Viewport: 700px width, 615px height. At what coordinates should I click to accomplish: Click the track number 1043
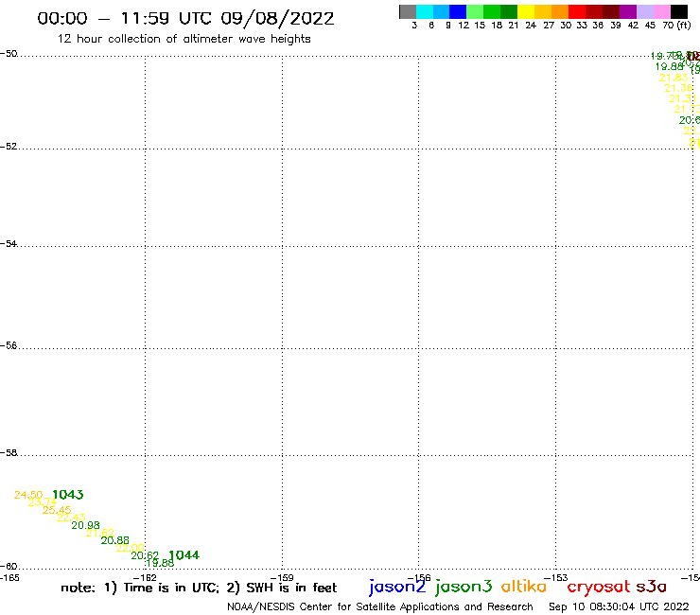click(68, 495)
